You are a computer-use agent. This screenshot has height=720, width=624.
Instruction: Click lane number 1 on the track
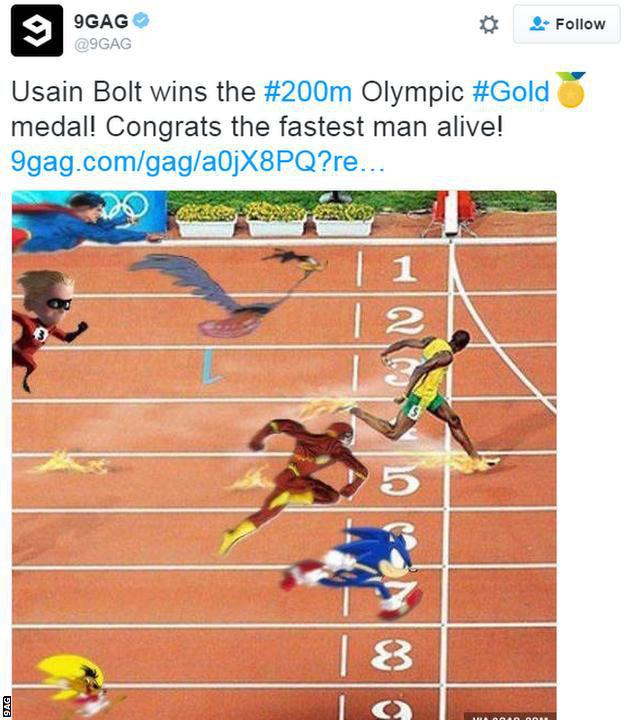405,268
